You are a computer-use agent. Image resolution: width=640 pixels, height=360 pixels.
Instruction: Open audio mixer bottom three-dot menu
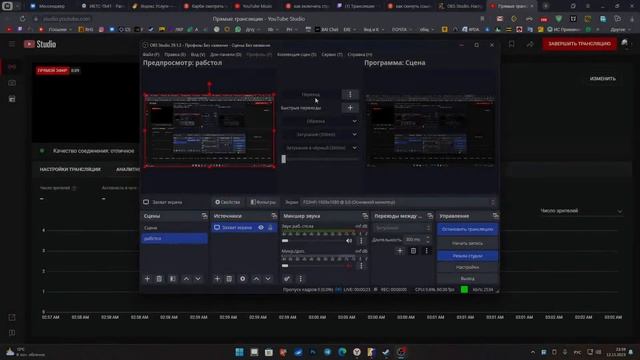300,279
